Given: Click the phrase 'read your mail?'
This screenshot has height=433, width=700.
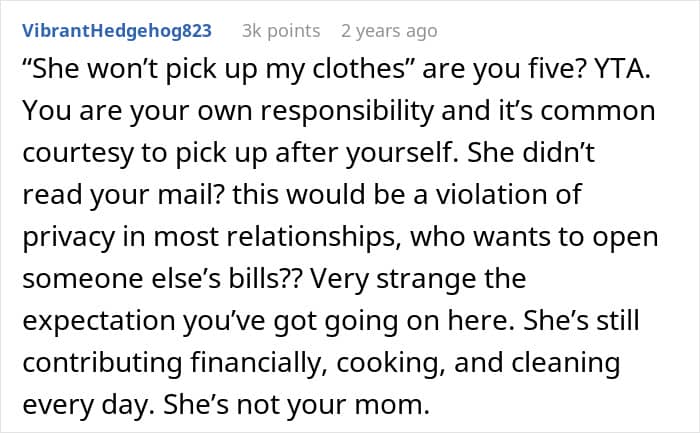Looking at the screenshot, I should click(123, 195).
